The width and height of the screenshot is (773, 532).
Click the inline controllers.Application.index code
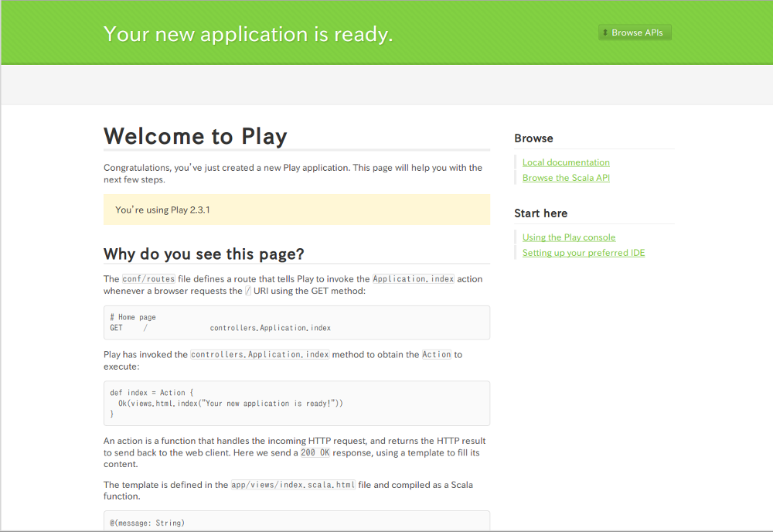point(260,354)
